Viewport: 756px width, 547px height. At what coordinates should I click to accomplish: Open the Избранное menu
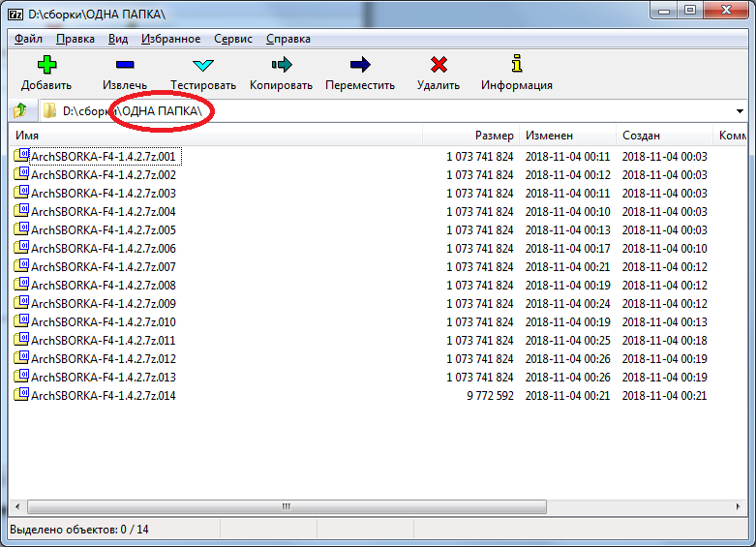click(170, 39)
